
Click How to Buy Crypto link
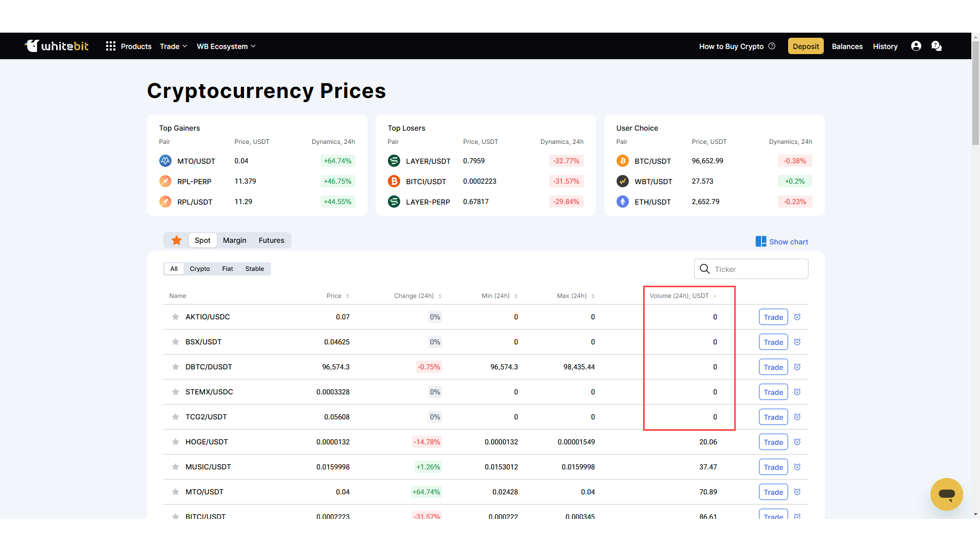click(731, 46)
